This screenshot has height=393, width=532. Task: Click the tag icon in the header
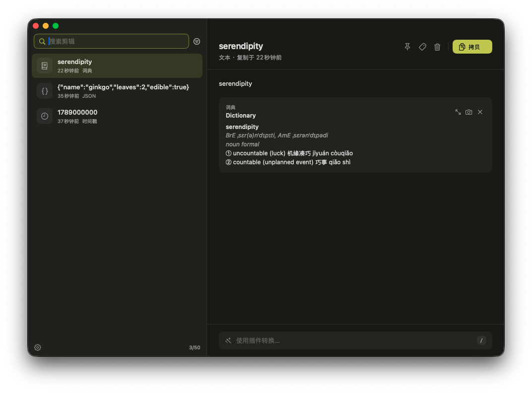point(422,47)
